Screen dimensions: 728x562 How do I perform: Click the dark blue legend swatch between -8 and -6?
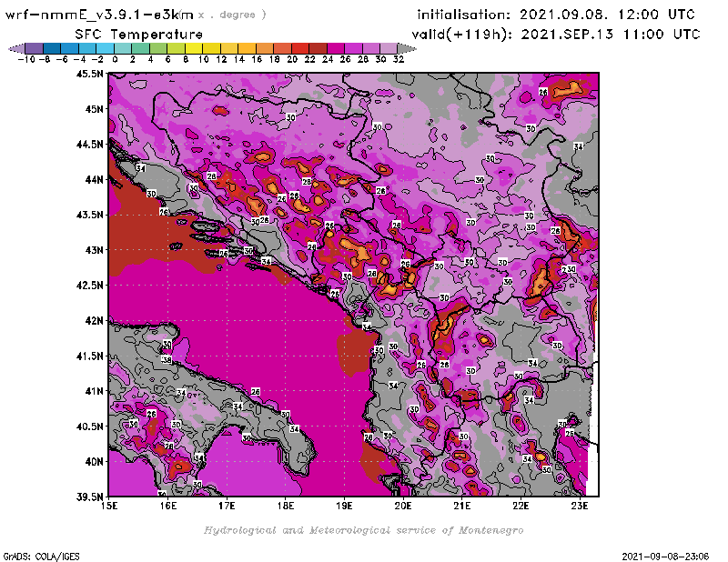click(x=52, y=49)
